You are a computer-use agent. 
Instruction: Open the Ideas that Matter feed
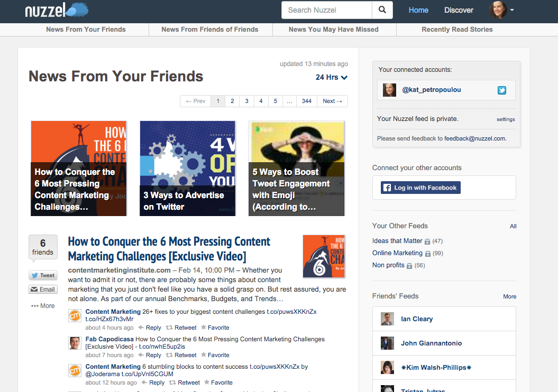click(x=397, y=241)
